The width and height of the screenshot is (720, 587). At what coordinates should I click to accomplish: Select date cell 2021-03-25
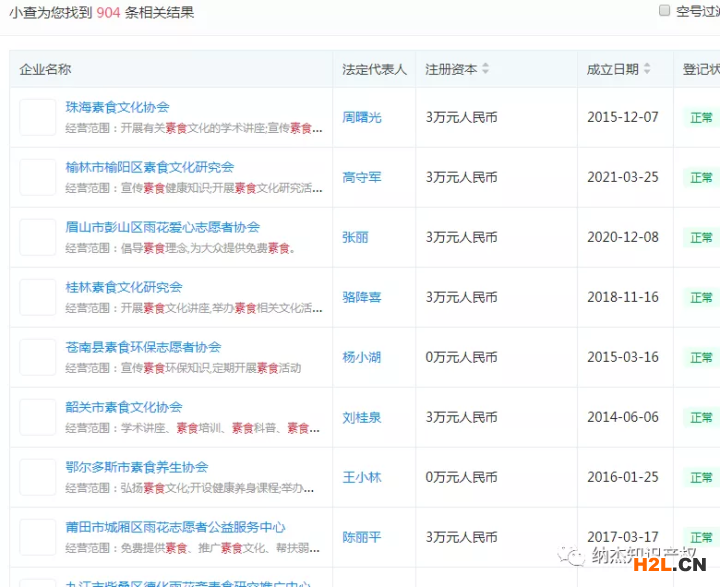pos(623,177)
